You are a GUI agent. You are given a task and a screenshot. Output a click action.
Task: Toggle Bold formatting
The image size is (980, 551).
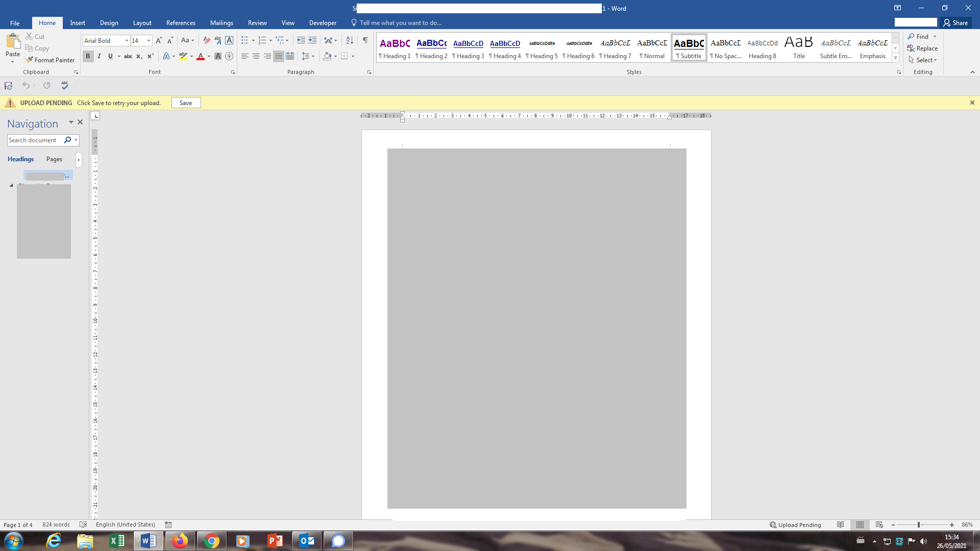(x=88, y=56)
